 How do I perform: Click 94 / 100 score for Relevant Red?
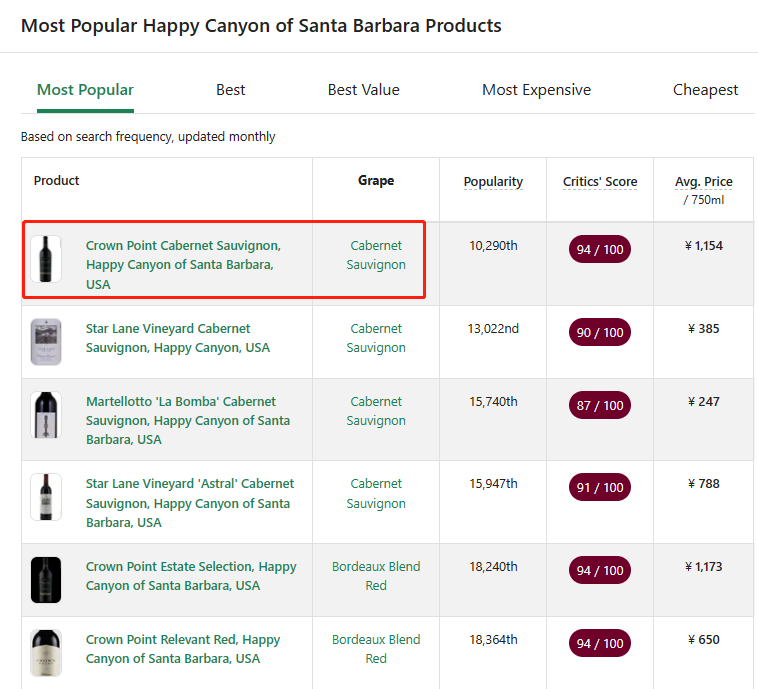tap(600, 644)
